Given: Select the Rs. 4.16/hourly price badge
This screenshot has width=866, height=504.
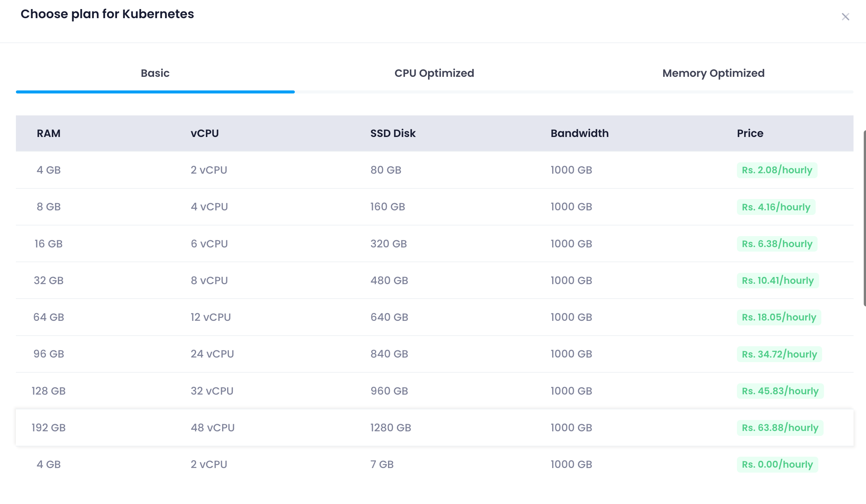Looking at the screenshot, I should click(x=776, y=207).
